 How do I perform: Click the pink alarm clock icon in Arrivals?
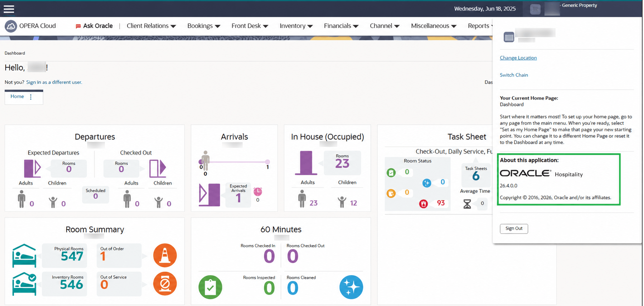coord(258,191)
